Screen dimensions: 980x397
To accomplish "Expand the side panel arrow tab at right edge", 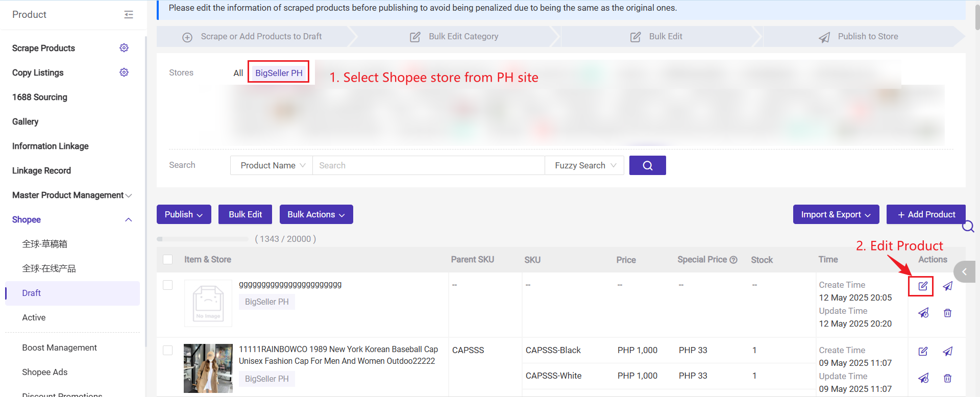I will [x=965, y=272].
